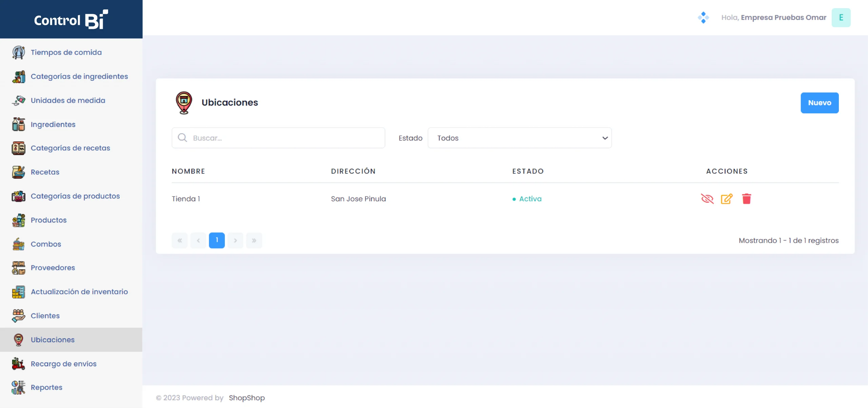Image resolution: width=868 pixels, height=408 pixels.
Task: Select Ubicaciones in sidebar
Action: tap(71, 340)
